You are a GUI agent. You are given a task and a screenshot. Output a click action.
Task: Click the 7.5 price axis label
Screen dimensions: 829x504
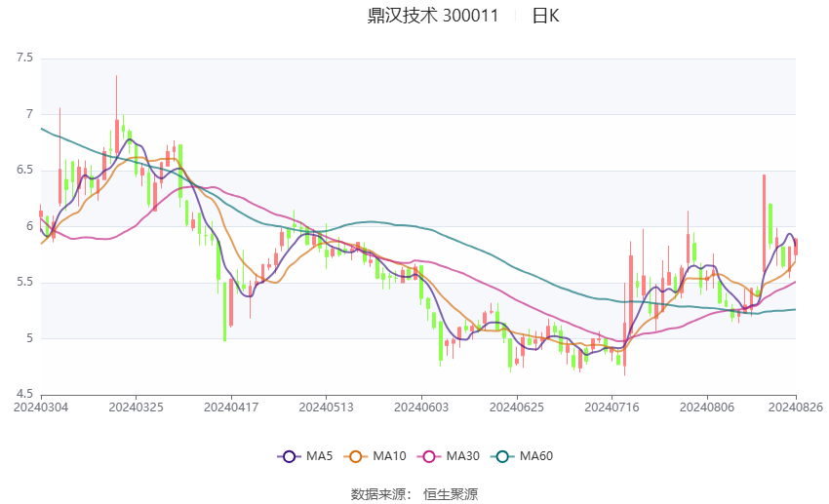tap(24, 58)
